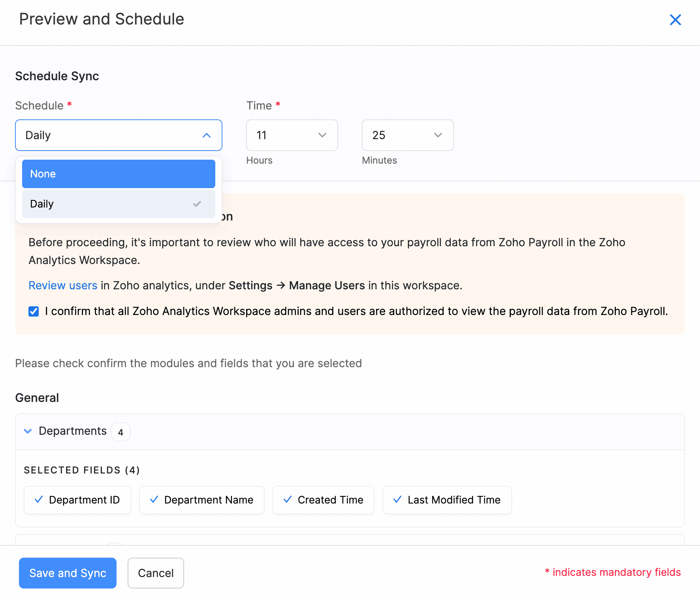
Task: Deselect the Department Name field
Action: (x=201, y=500)
